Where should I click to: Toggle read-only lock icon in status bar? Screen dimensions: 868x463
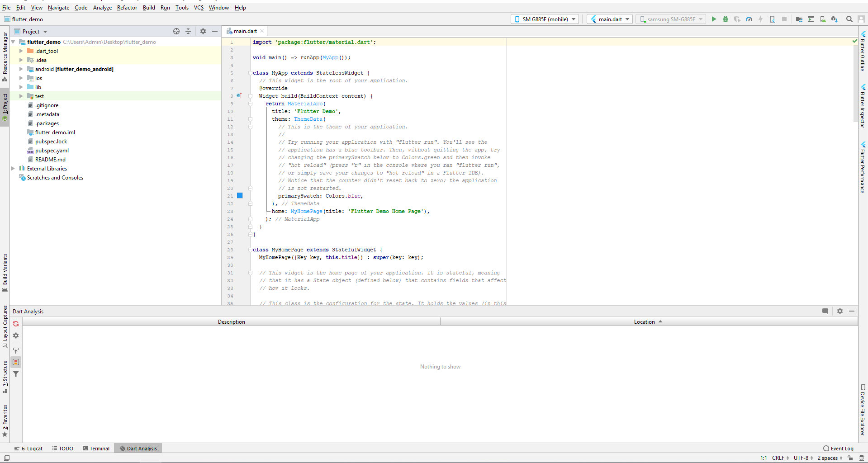(x=850, y=458)
